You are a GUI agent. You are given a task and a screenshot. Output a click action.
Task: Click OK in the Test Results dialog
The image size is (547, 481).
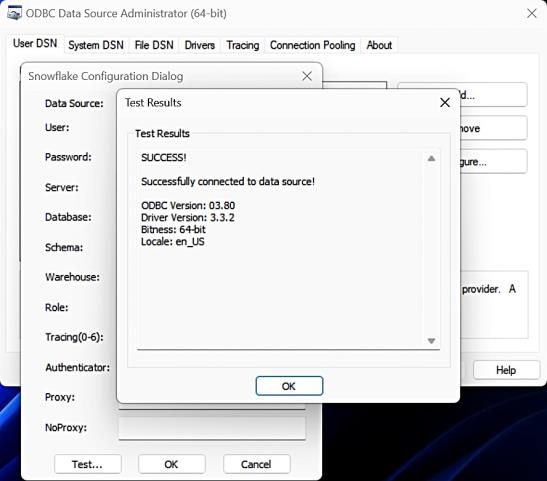point(289,386)
